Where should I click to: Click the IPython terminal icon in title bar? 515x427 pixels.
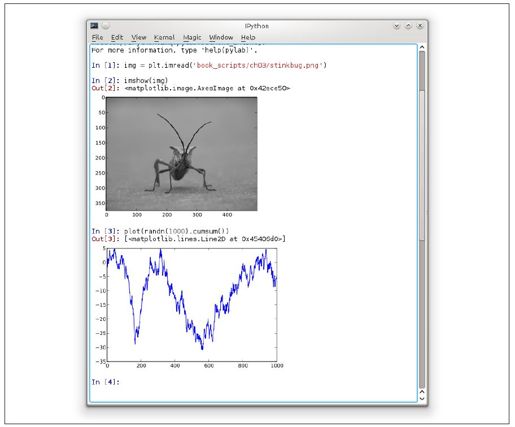point(94,26)
